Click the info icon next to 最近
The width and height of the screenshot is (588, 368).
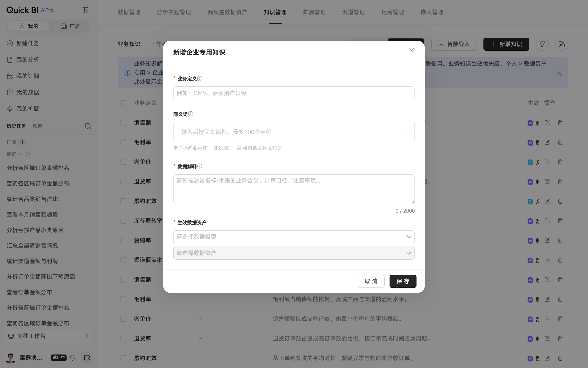coord(28,154)
